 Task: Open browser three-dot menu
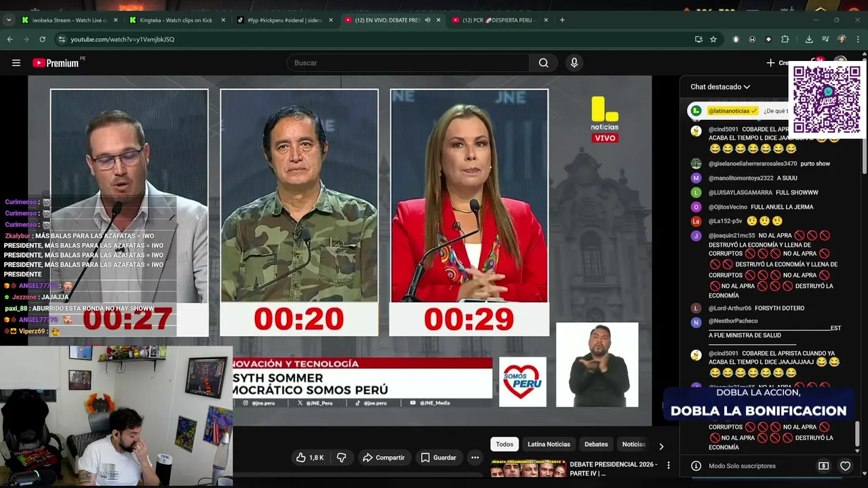click(858, 39)
